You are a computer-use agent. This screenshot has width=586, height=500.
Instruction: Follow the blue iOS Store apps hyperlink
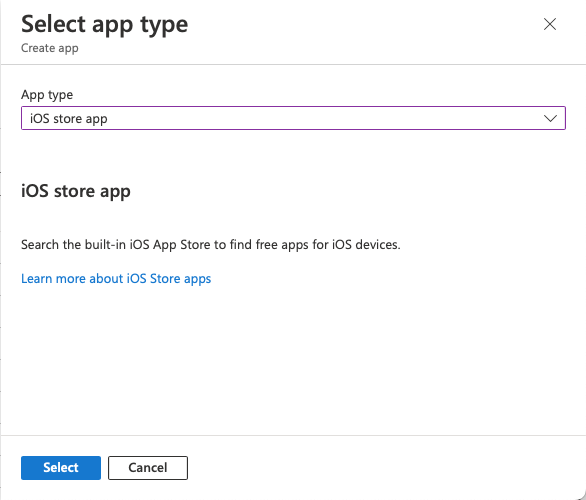click(116, 279)
